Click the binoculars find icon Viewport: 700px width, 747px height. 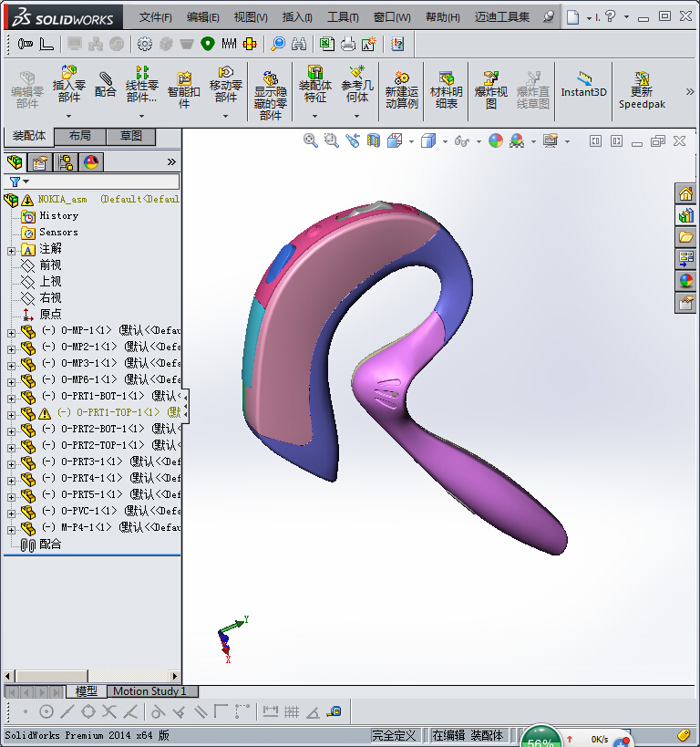point(299,44)
